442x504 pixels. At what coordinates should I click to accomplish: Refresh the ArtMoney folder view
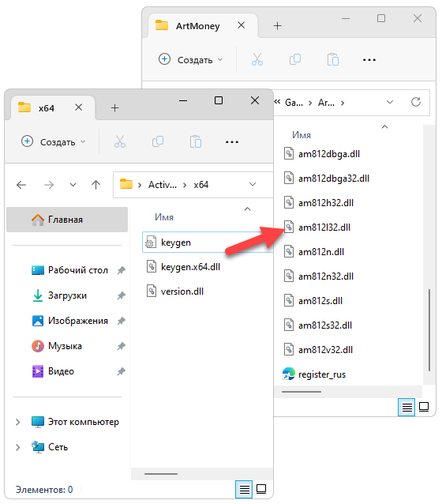click(x=416, y=102)
